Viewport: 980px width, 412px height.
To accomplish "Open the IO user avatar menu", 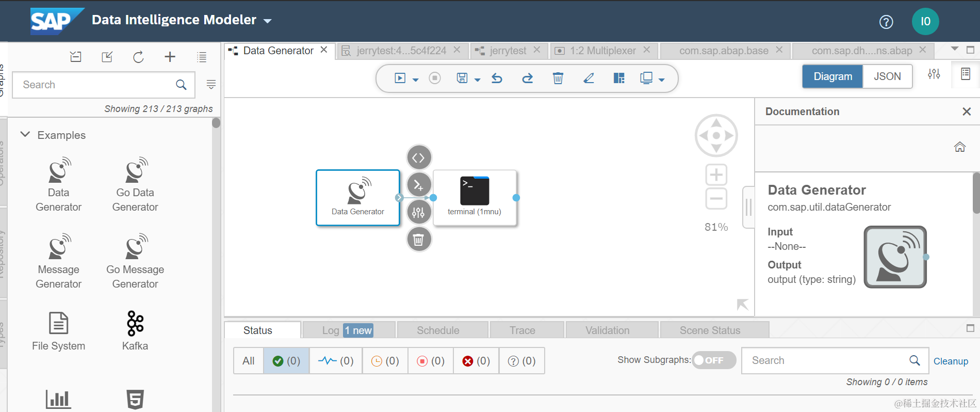I will (925, 21).
